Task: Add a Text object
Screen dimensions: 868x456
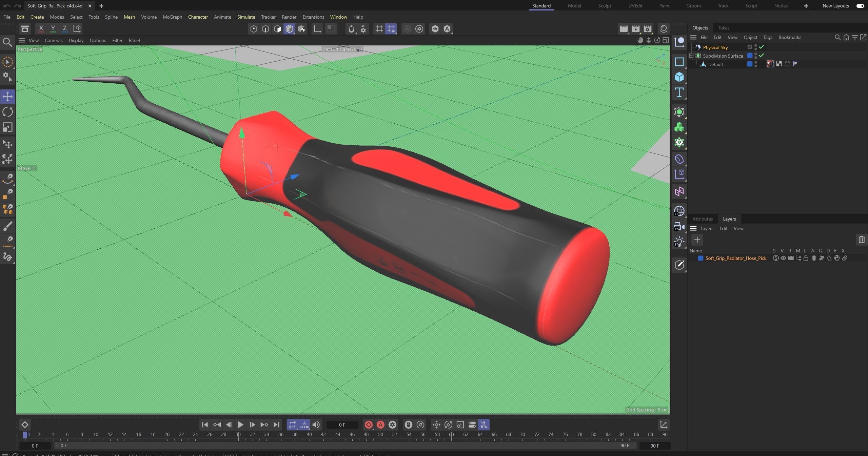Action: coord(679,92)
